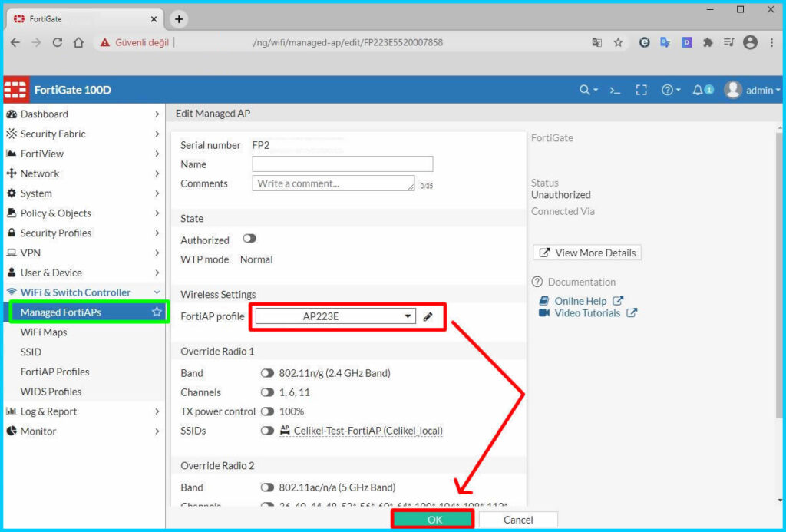Expand the Dashboard menu chevron

[x=157, y=114]
